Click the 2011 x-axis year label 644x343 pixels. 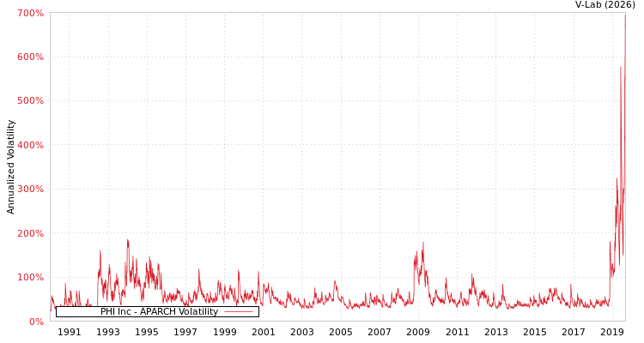(458, 332)
